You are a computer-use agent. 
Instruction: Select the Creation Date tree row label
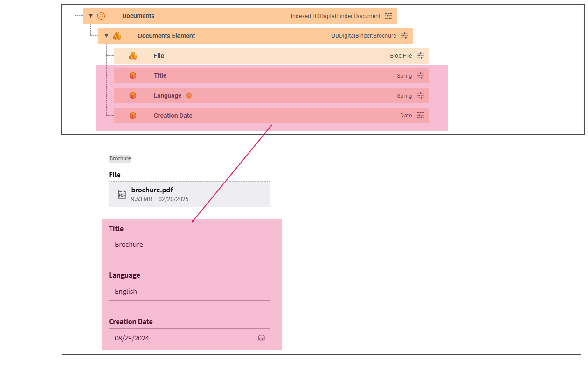pos(173,116)
